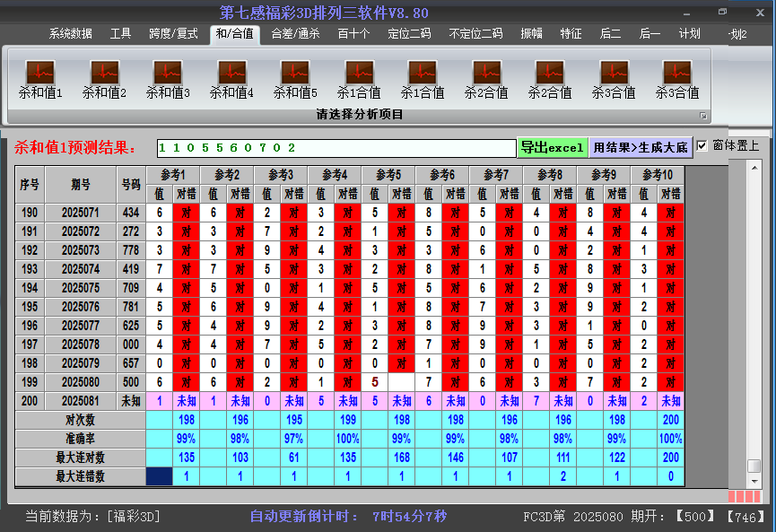Open the 杀和值1 analysis icon

tap(40, 80)
